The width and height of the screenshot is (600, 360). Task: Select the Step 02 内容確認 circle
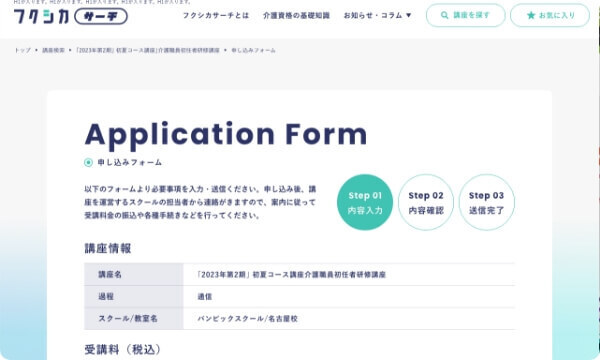coord(426,202)
